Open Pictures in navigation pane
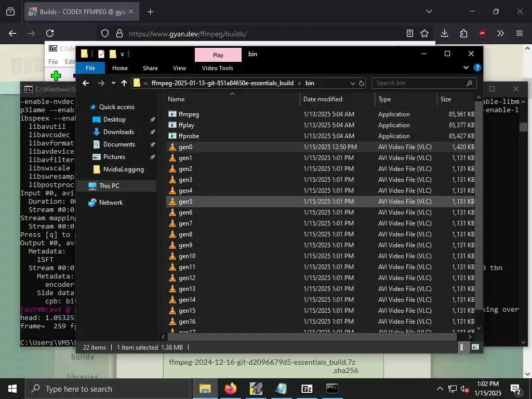This screenshot has height=399, width=532. 114,157
